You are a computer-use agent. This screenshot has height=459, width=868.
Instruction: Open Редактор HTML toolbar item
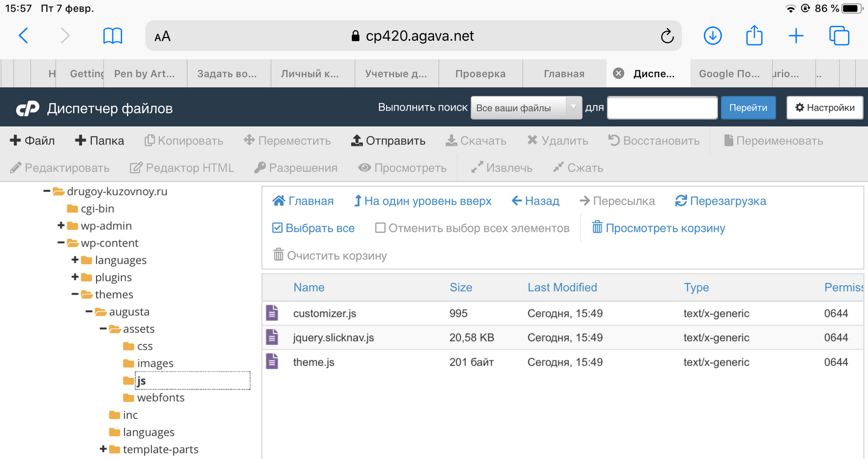coord(182,168)
